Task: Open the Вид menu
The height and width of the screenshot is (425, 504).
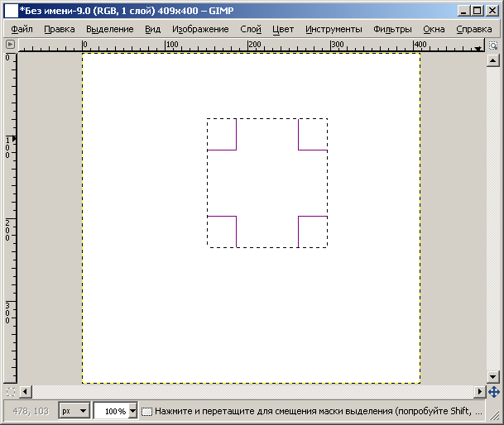Action: coord(152,29)
